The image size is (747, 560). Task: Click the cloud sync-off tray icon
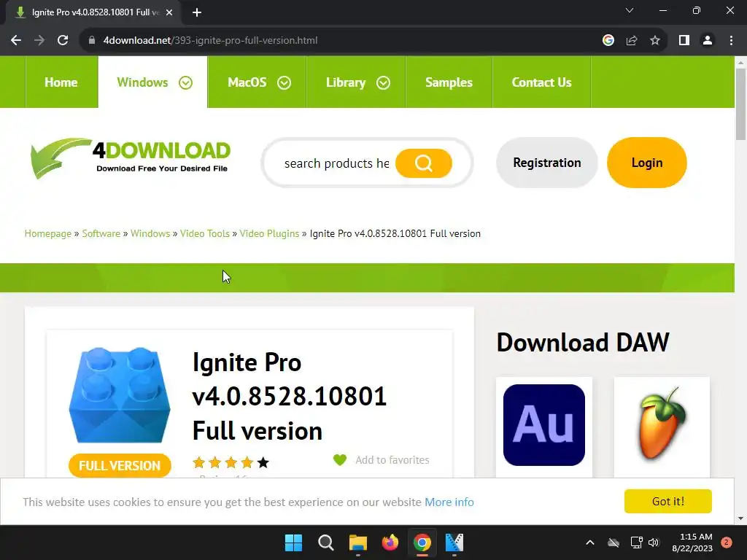click(614, 542)
